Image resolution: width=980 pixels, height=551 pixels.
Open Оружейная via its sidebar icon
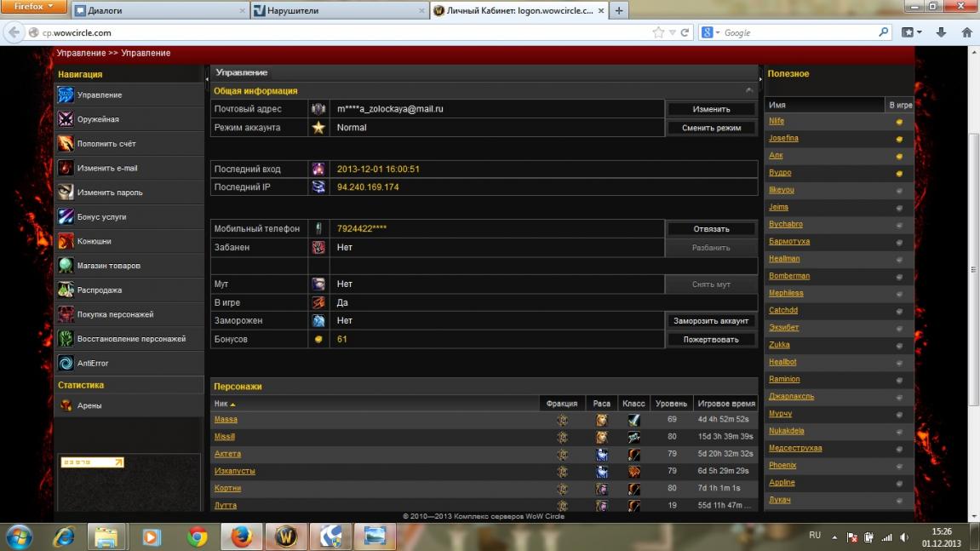66,119
